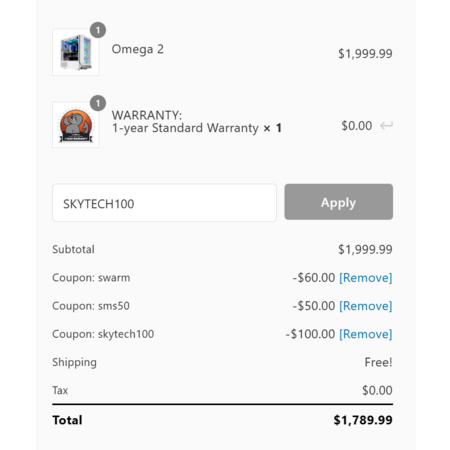Screen dimensions: 450x450
Task: Click the quantity badge on warranty item
Action: coord(98,103)
